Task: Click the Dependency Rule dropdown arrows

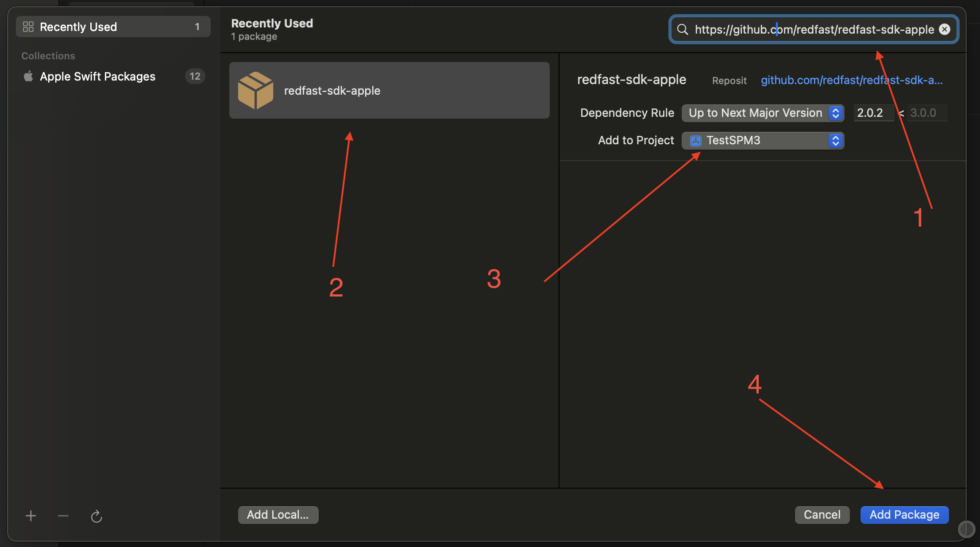Action: [836, 113]
